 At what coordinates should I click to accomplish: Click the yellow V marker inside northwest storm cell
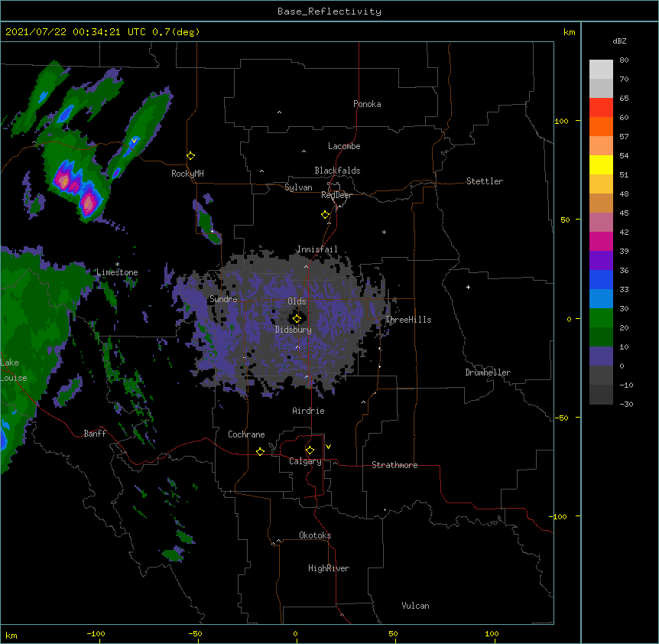pos(135,141)
